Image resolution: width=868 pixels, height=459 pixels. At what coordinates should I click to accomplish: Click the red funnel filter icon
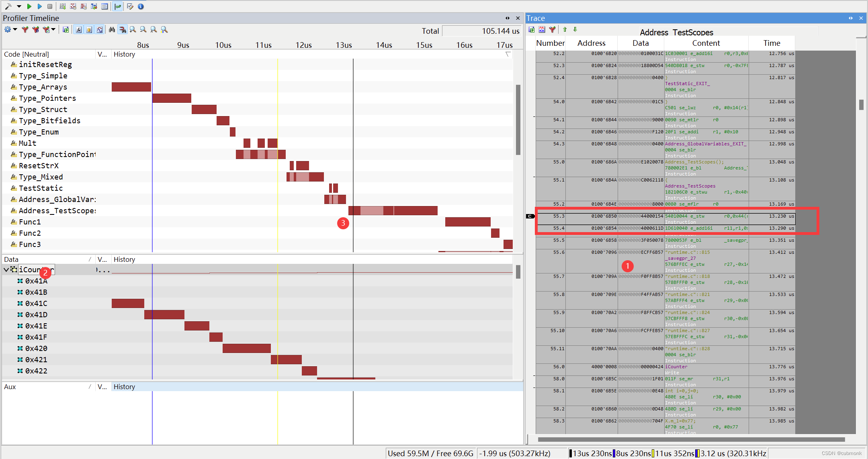coord(25,29)
